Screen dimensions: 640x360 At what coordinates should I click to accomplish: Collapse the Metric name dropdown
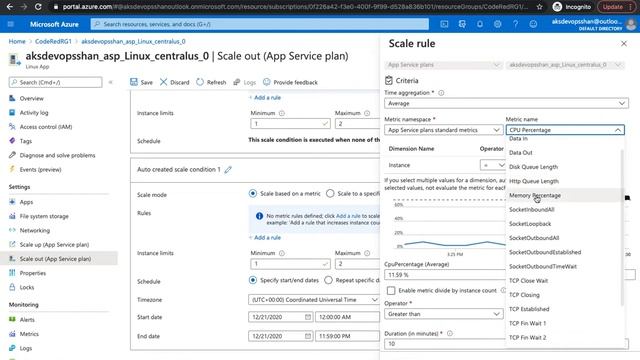pyautogui.click(x=618, y=130)
